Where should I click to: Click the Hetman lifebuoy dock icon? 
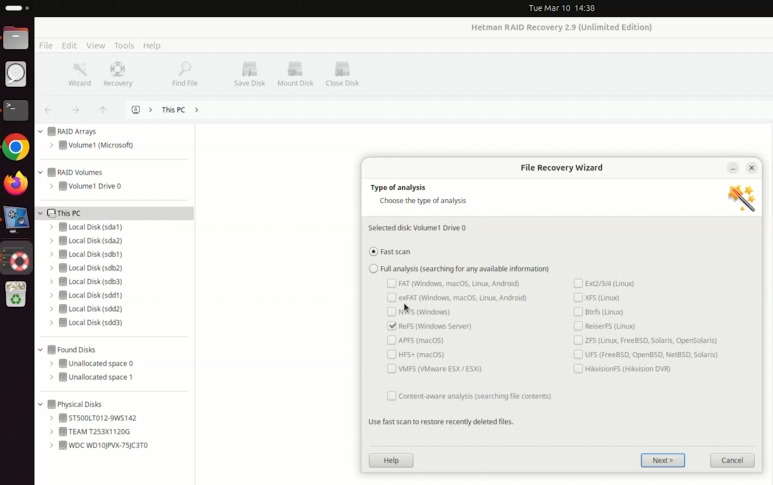pos(16,258)
